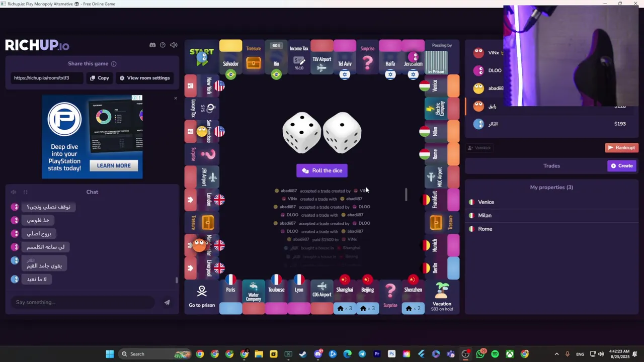Create a new trade

coord(622,166)
